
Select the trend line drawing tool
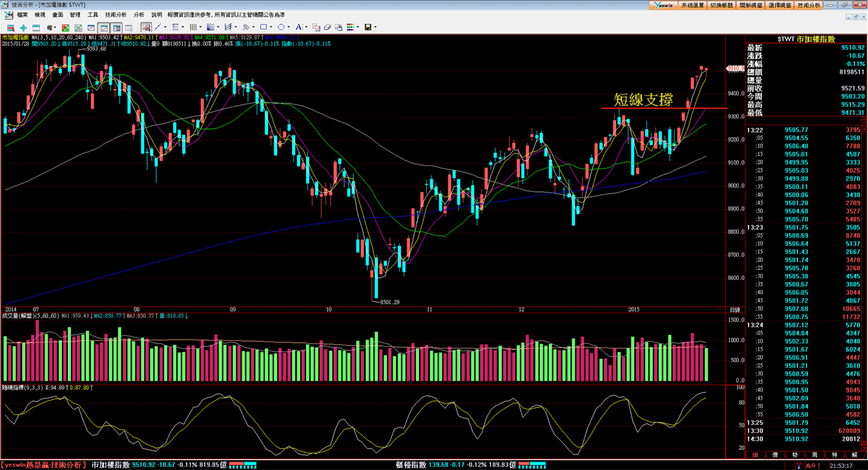pos(157,27)
